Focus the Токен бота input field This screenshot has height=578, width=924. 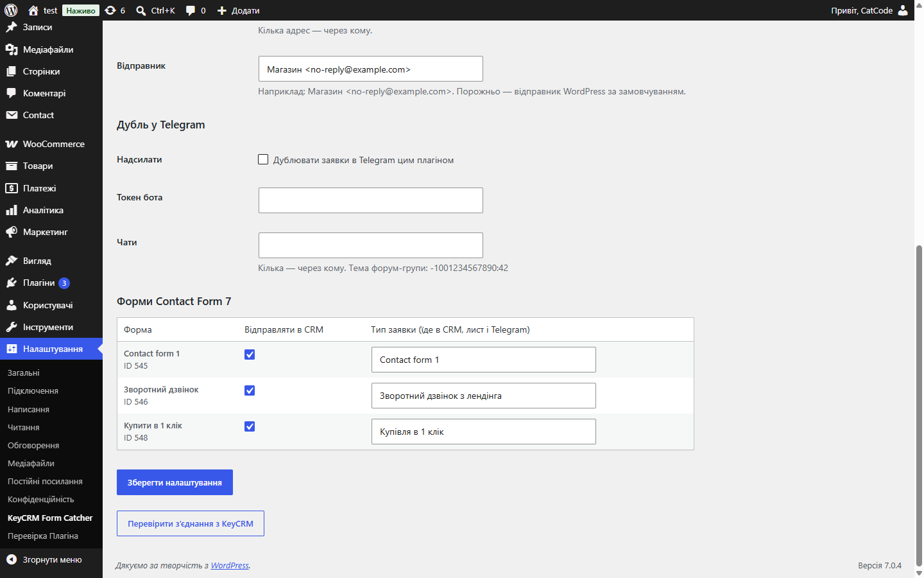coord(371,200)
